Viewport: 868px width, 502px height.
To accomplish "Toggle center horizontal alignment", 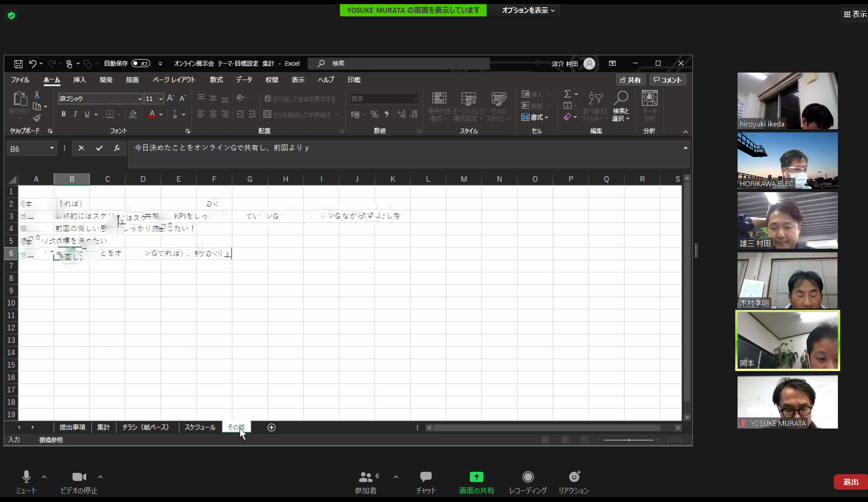I will (213, 114).
